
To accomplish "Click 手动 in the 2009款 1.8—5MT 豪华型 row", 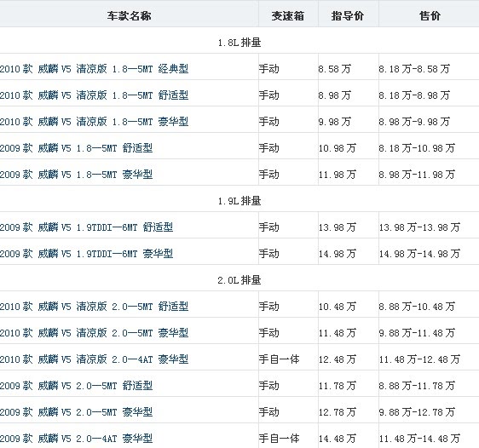I will pyautogui.click(x=269, y=175).
